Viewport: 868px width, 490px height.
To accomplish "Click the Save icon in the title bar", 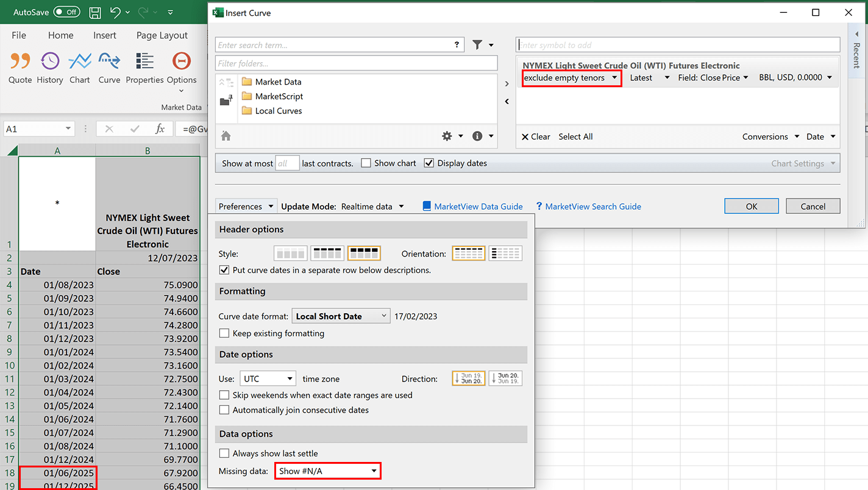I will click(95, 12).
